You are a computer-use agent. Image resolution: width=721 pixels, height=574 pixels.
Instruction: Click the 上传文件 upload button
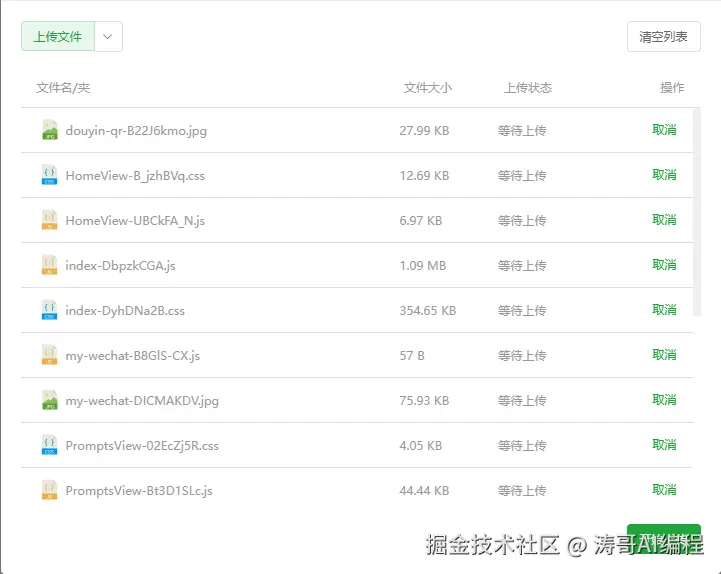(x=58, y=36)
